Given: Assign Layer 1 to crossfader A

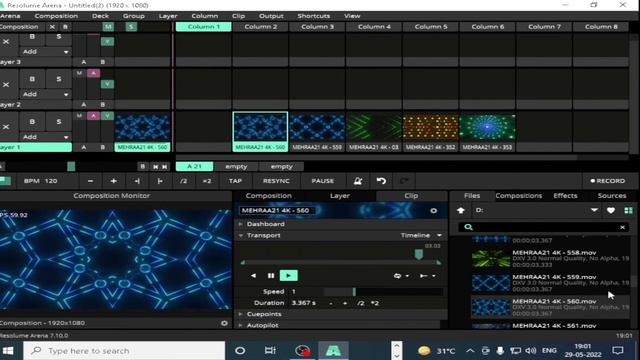Looking at the screenshot, I should click(84, 147).
